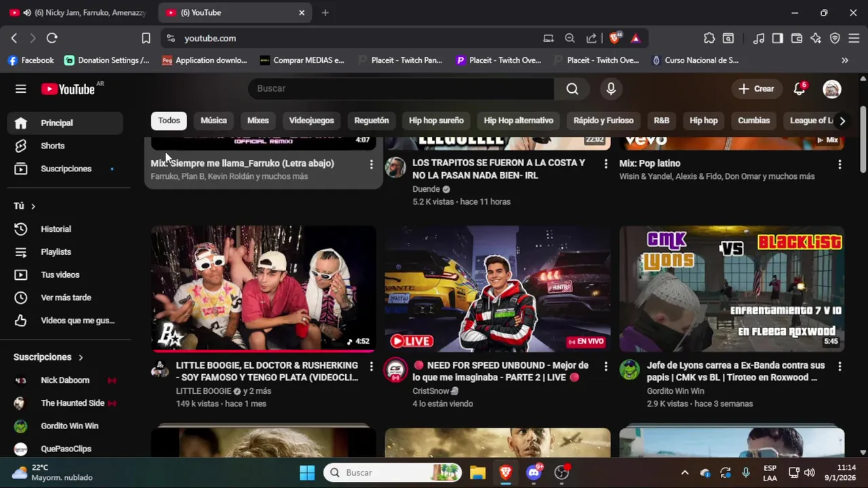Go back with browser back arrow
868x488 pixels.
click(14, 38)
